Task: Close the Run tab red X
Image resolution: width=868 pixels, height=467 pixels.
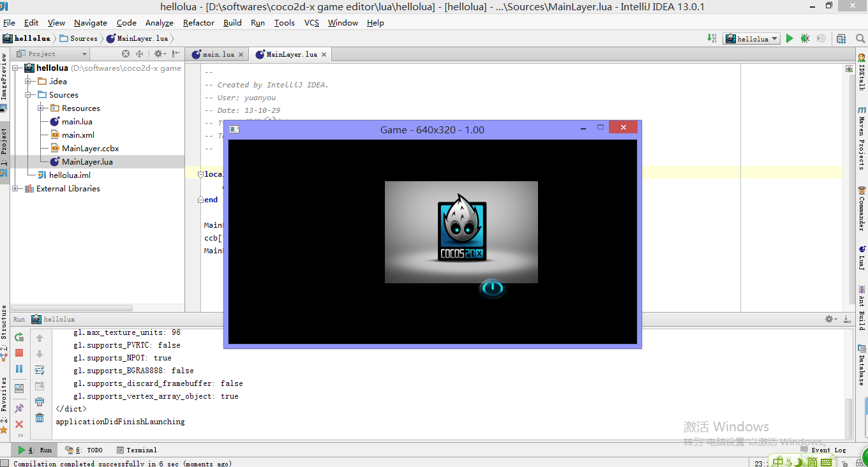Action: 19,424
